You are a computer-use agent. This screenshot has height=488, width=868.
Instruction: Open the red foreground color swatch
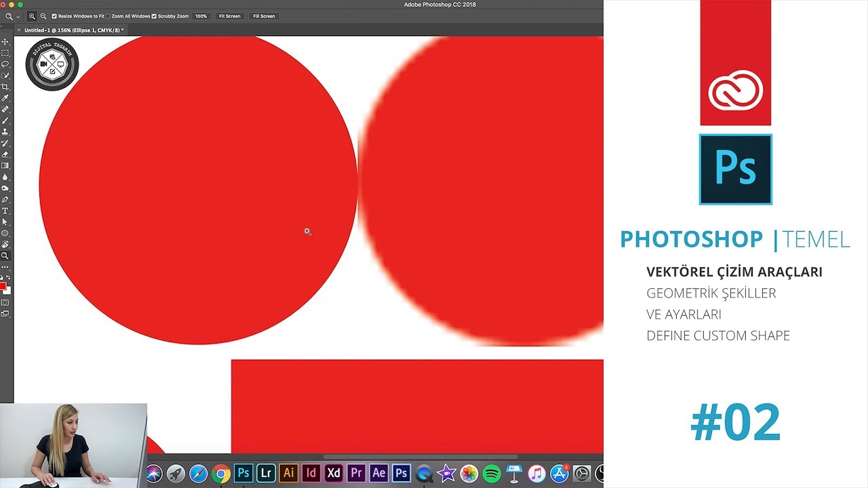[3, 286]
